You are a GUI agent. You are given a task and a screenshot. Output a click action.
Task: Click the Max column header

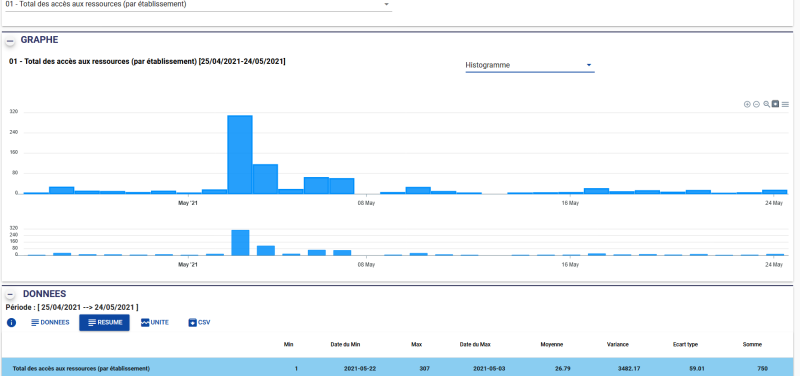(x=416, y=344)
